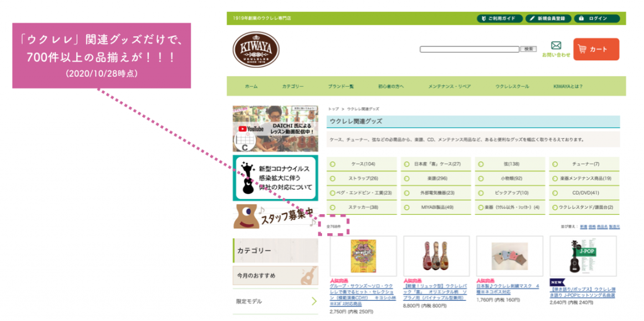Select the ケース(104) category
This screenshot has height=321, width=644.
[362, 164]
